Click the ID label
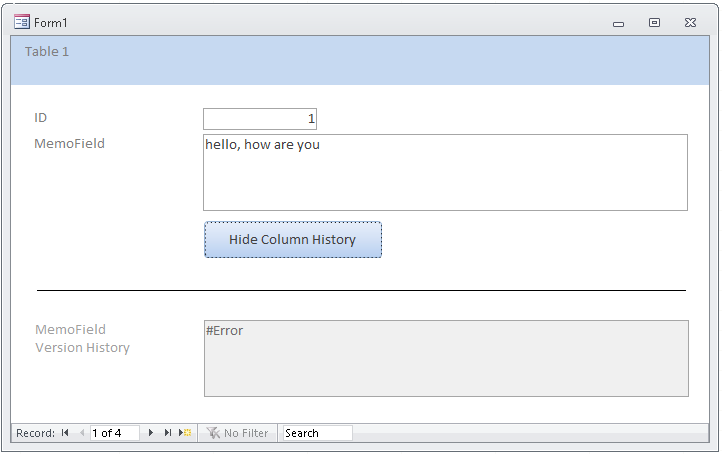Screen dimensions: 723x455 click(41, 118)
